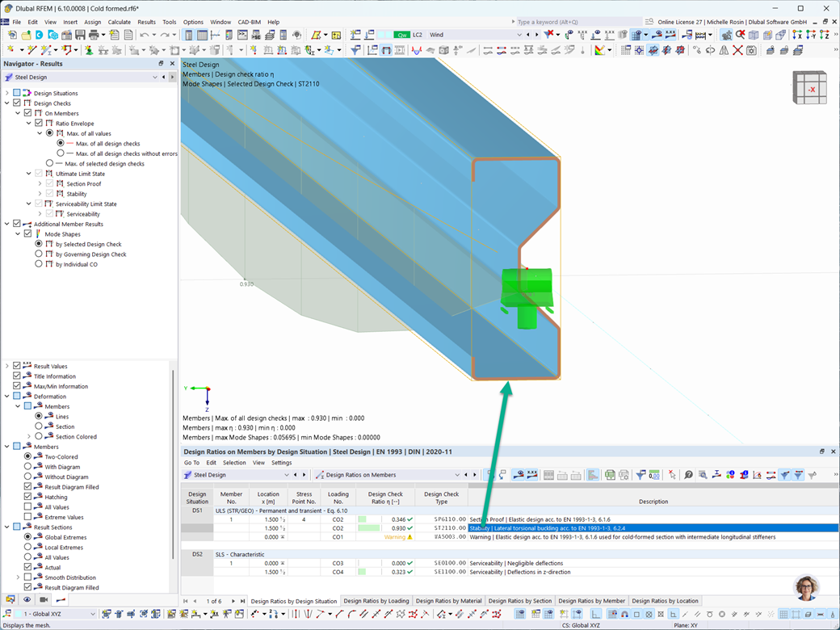Click the view cube navigator
840x630 pixels.
tap(809, 87)
